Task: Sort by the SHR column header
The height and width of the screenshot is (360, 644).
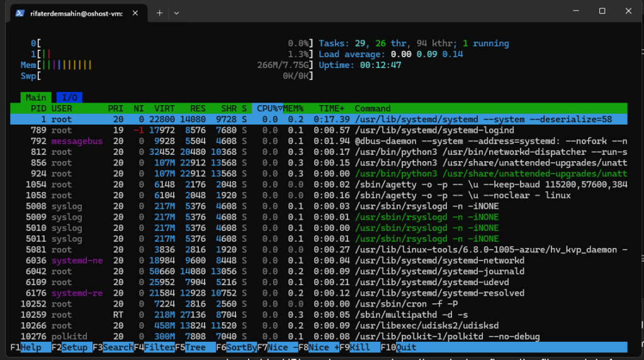Action: [x=229, y=109]
